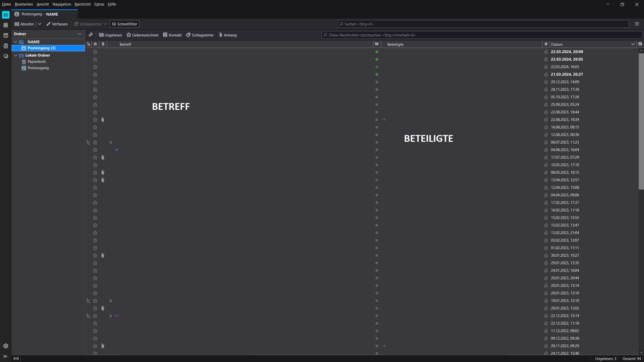The width and height of the screenshot is (644, 362).
Task: Open the Calendar space icon
Action: click(6, 35)
